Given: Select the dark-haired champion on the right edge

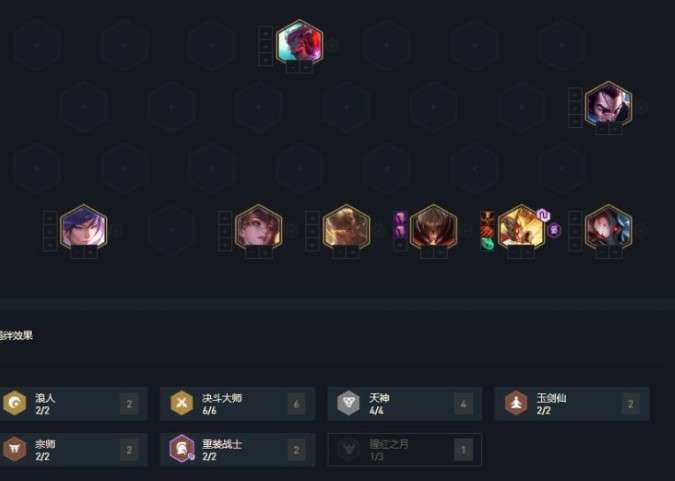Looking at the screenshot, I should (608, 105).
